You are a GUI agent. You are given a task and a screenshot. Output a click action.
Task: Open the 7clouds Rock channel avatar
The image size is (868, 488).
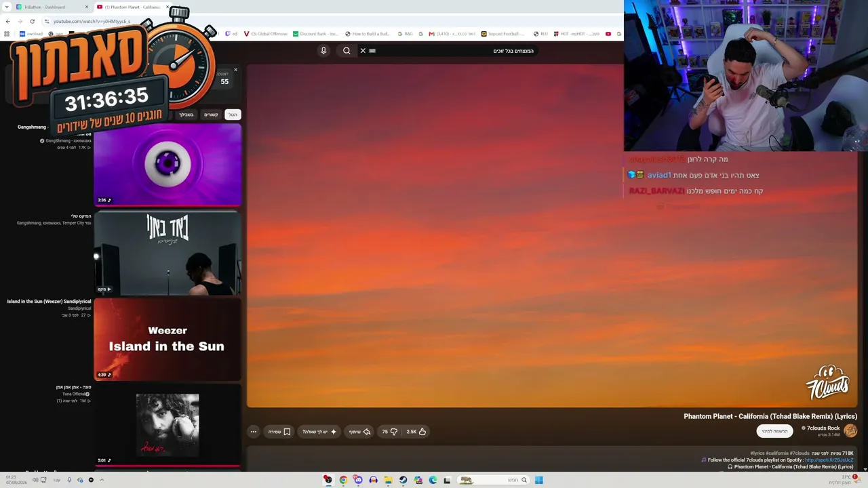click(x=850, y=431)
